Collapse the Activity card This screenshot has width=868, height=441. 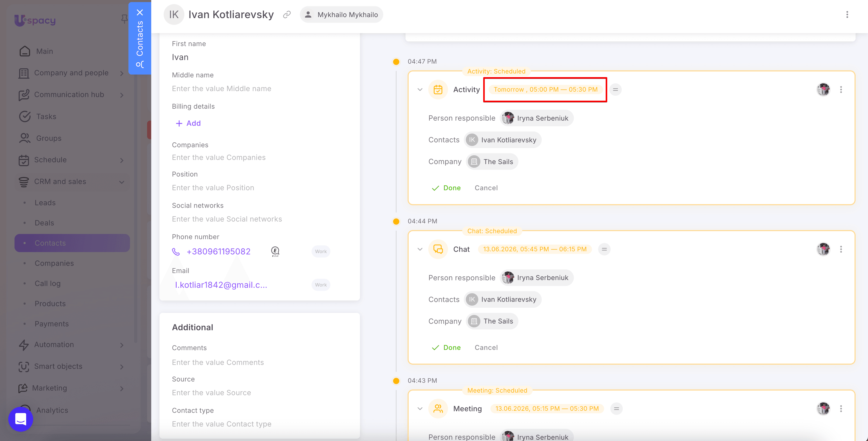pyautogui.click(x=420, y=90)
